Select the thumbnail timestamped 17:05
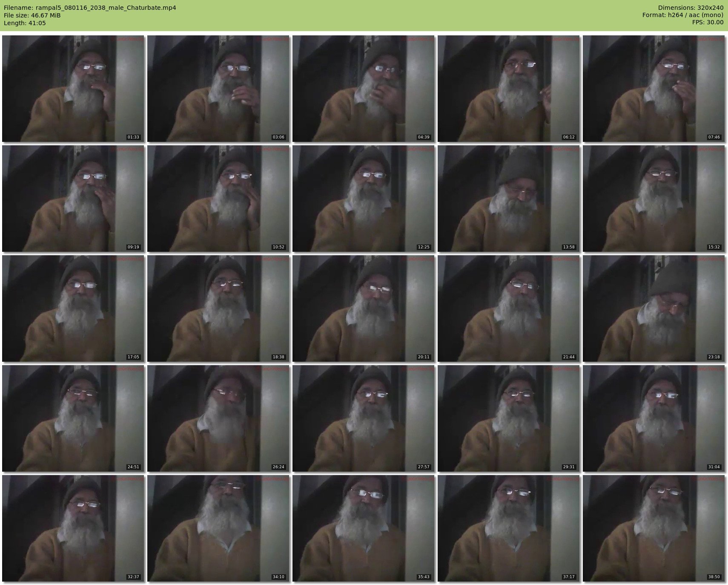Viewport: 728px width, 585px height. pyautogui.click(x=73, y=308)
